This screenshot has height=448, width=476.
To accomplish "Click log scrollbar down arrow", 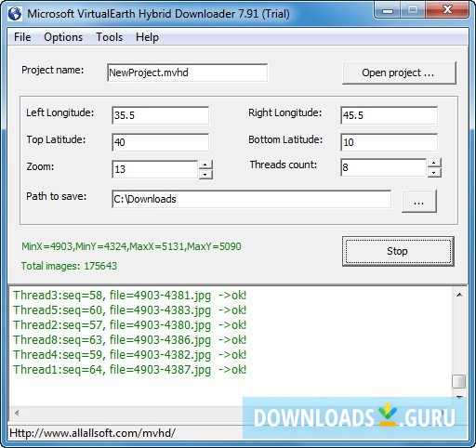I will pos(459,397).
